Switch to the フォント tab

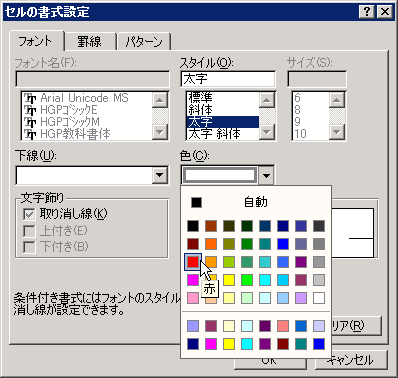click(x=36, y=41)
